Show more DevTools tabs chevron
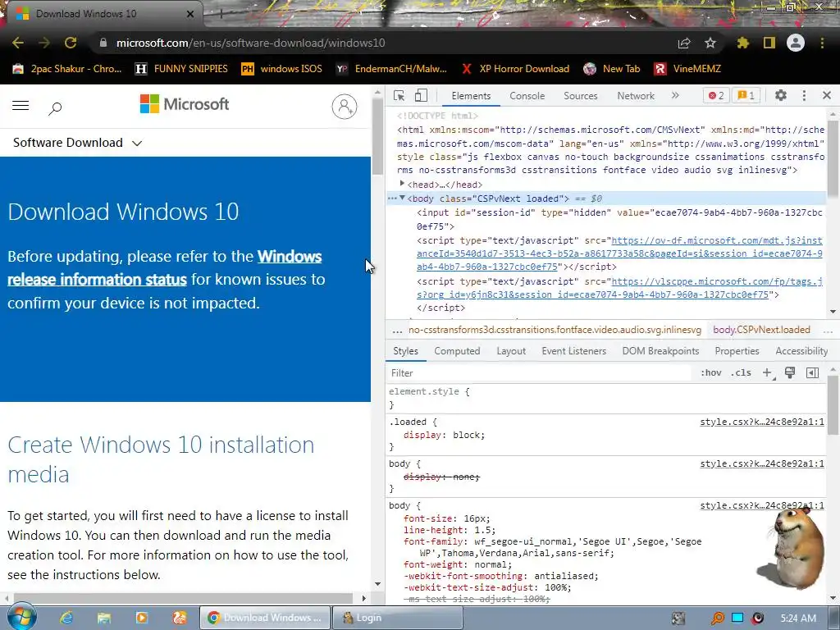 click(x=675, y=95)
